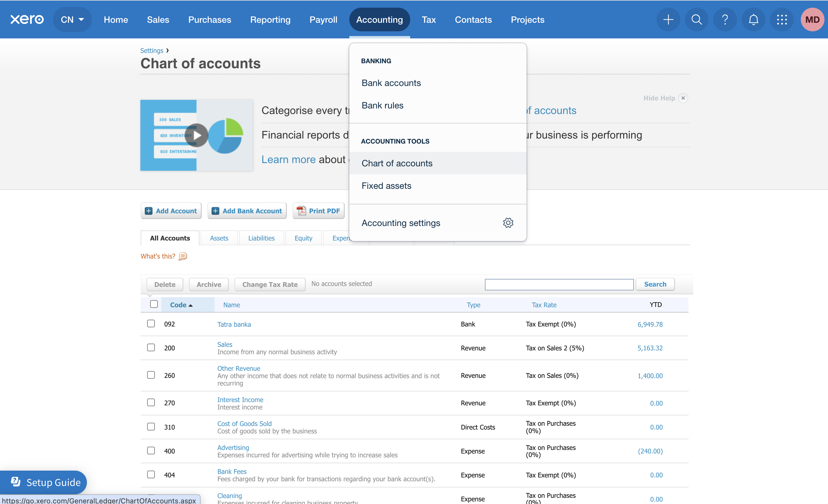Screen dimensions: 828x504
Task: Click the Add Bank Account button
Action: [247, 211]
